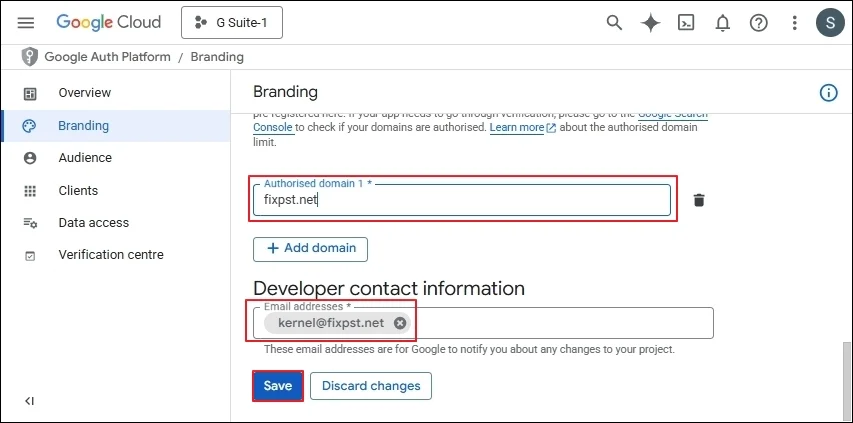Open the three-dot settings menu
This screenshot has width=853, height=423.
coord(795,23)
